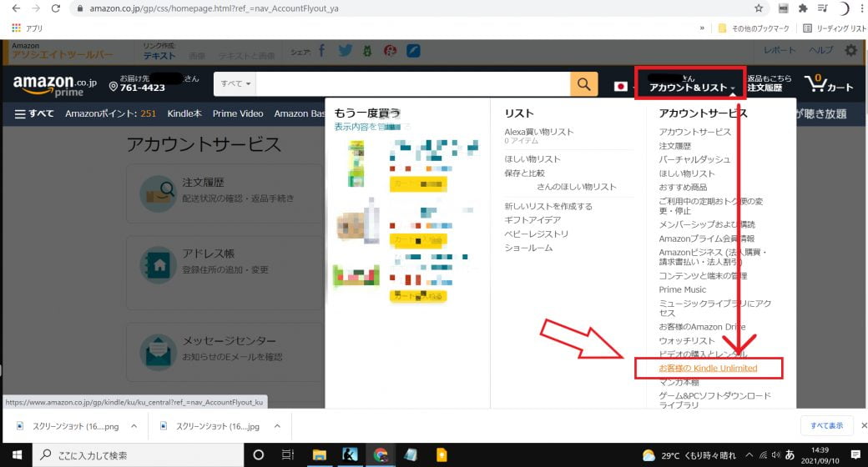Open 注文履歴 in the account flyout
This screenshot has height=467, width=868.
pos(675,146)
